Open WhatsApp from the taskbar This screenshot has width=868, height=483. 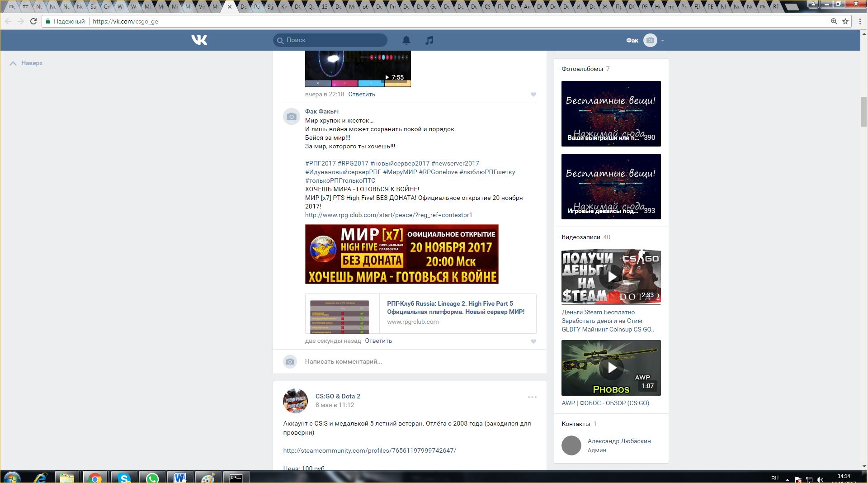[x=152, y=478]
